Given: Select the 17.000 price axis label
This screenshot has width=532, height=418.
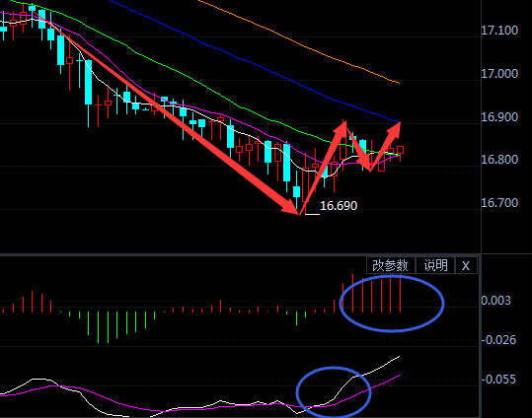Looking at the screenshot, I should coord(499,74).
